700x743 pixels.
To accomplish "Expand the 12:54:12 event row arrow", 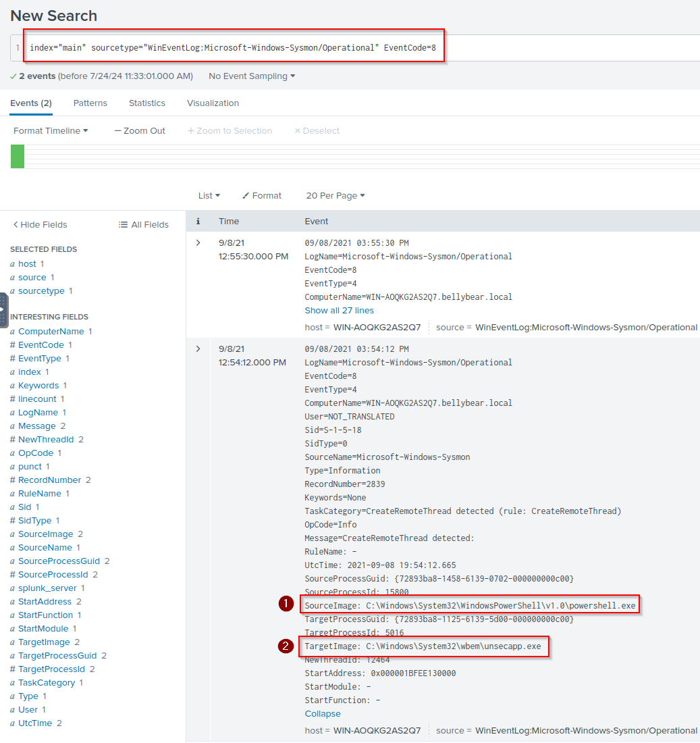I will [198, 349].
